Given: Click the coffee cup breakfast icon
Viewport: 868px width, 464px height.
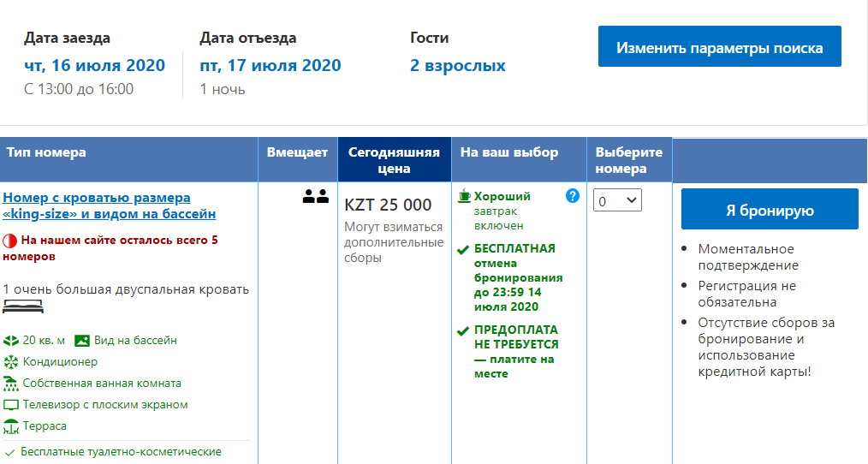Looking at the screenshot, I should point(464,196).
